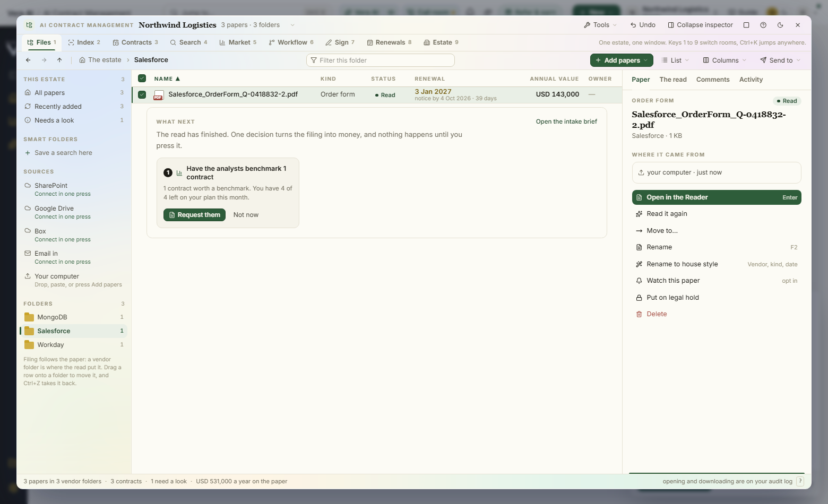Open the Workday folder
This screenshot has height=504, width=828.
click(x=74, y=345)
